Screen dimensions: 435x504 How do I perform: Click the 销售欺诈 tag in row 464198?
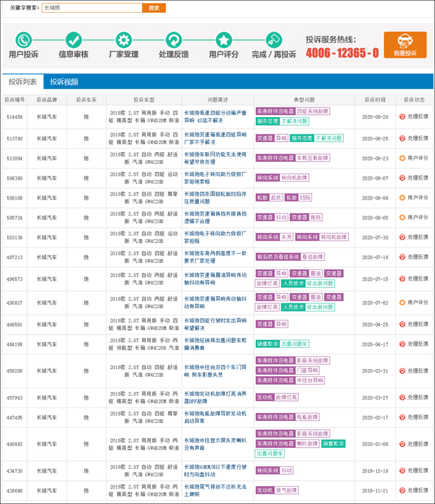[x=267, y=344]
